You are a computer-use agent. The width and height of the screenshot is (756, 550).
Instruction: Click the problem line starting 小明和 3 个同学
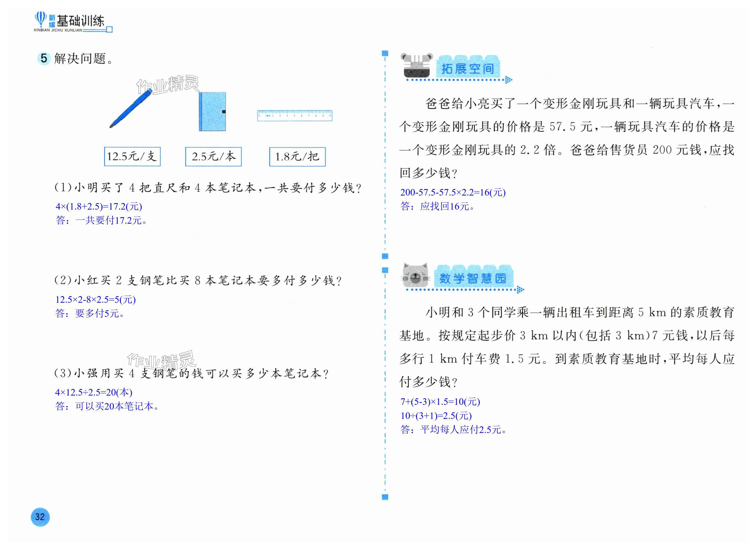click(x=580, y=312)
